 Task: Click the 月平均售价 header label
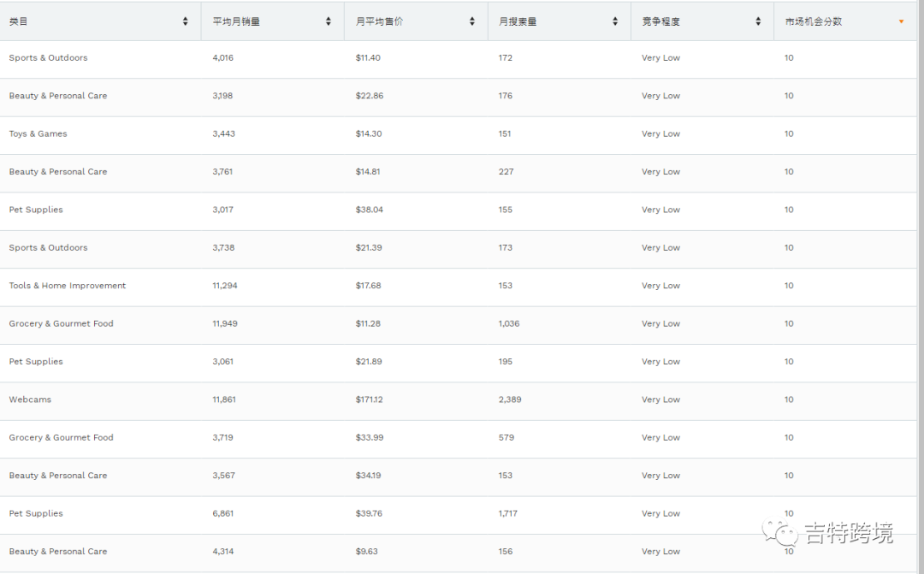(380, 21)
